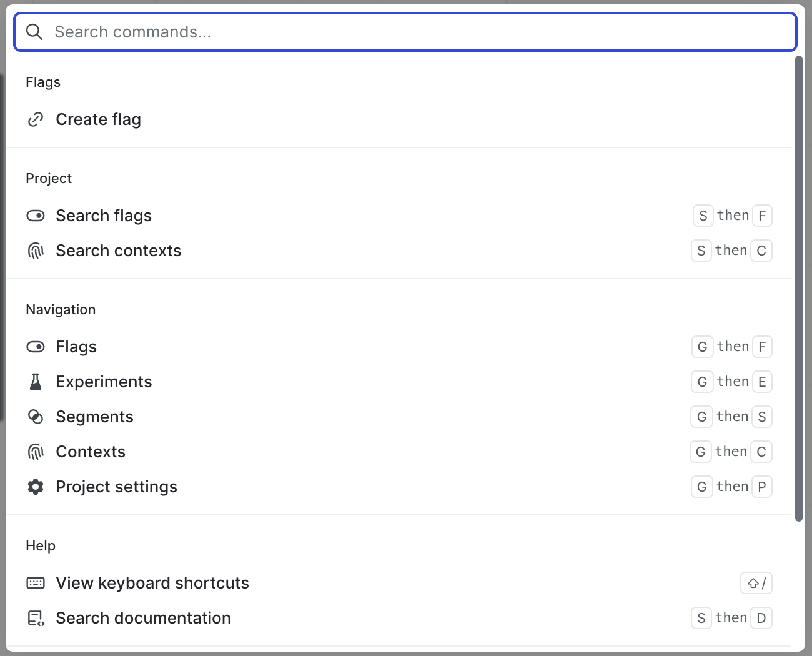Select the Experiments navigation command

coord(104,381)
